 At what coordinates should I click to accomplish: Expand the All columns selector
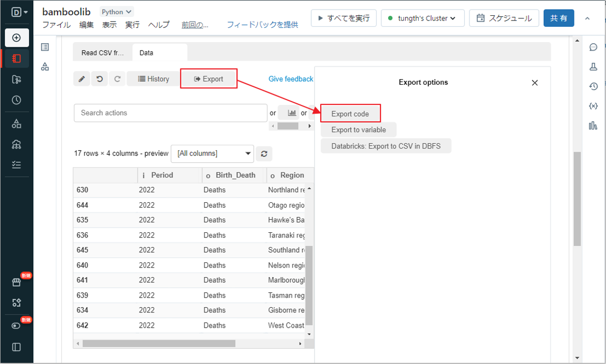click(212, 154)
